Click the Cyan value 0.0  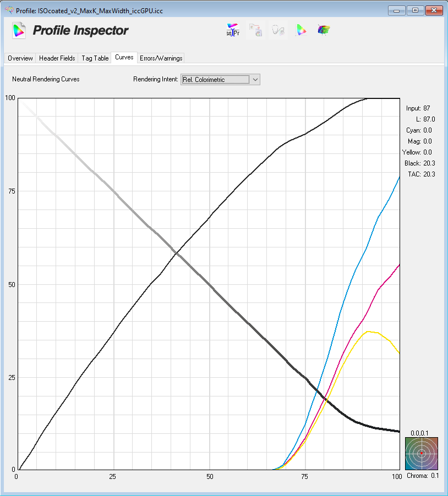[428, 130]
